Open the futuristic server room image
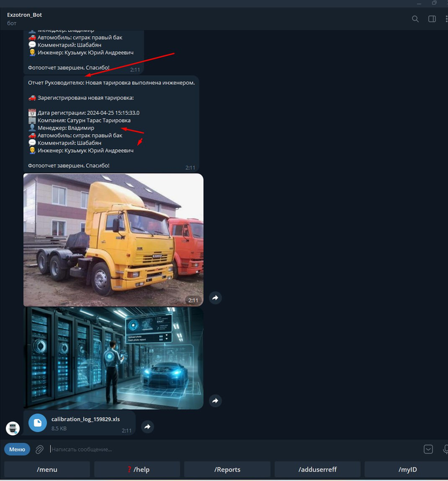 coord(114,358)
